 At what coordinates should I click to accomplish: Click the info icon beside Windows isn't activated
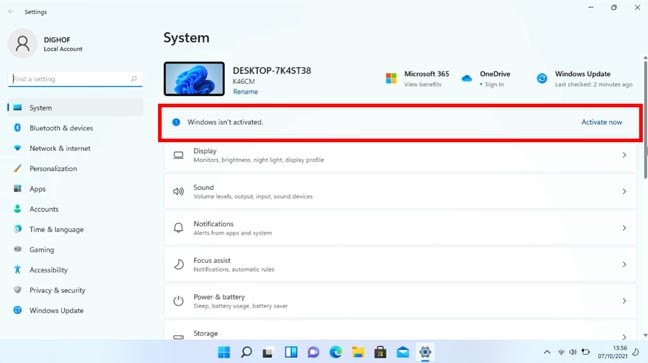coord(176,122)
